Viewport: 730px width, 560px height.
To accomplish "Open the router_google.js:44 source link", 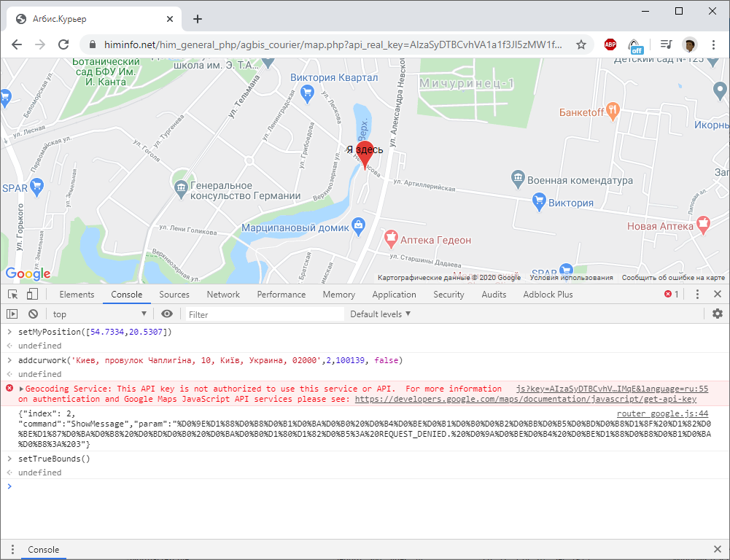I will 662,413.
